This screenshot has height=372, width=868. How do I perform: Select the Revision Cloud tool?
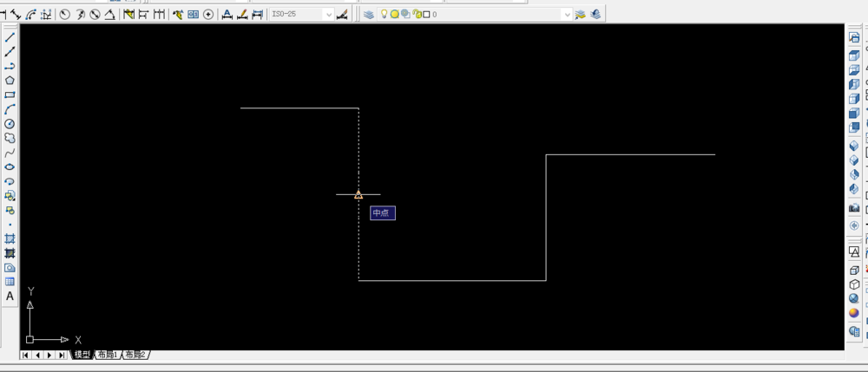(x=10, y=138)
